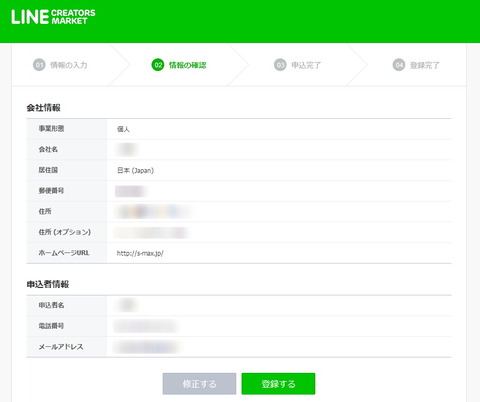Select step 01 情報の入力
Viewport: 480px width, 402px height.
(60, 65)
